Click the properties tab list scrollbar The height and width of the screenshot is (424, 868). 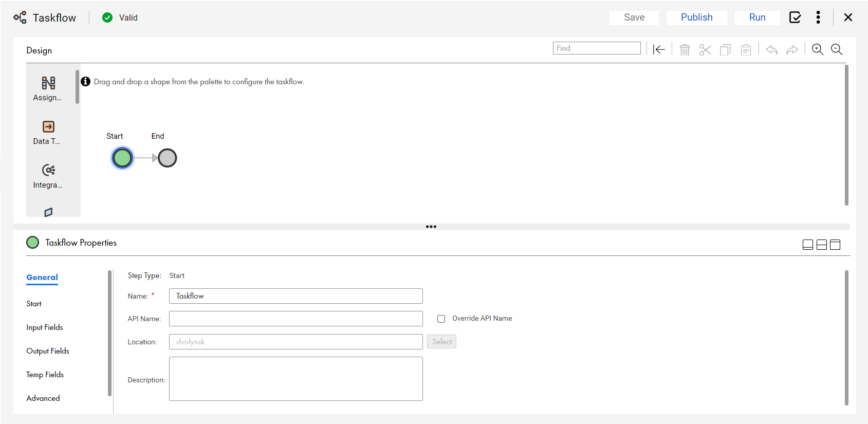pos(109,333)
